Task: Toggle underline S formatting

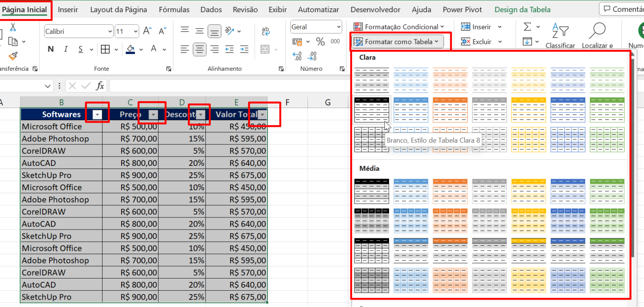Action: pos(80,49)
